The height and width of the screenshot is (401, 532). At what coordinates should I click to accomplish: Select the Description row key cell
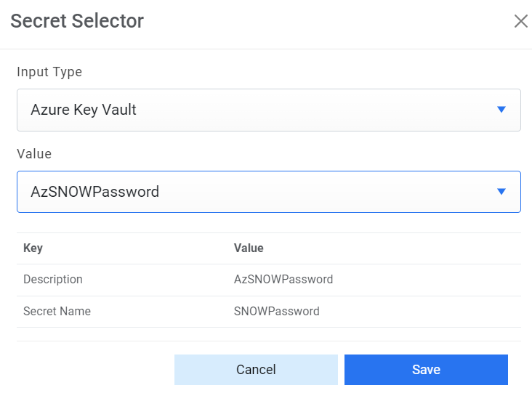coord(53,279)
